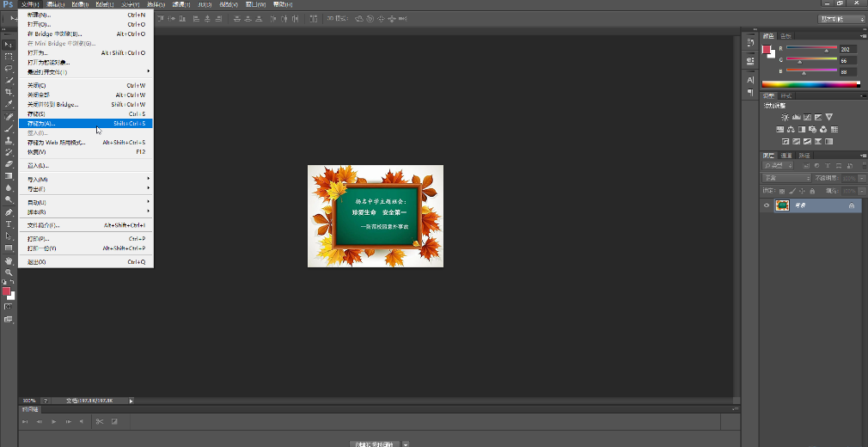Click the scissors split icon in timeline
This screenshot has height=447, width=868.
coord(100,421)
